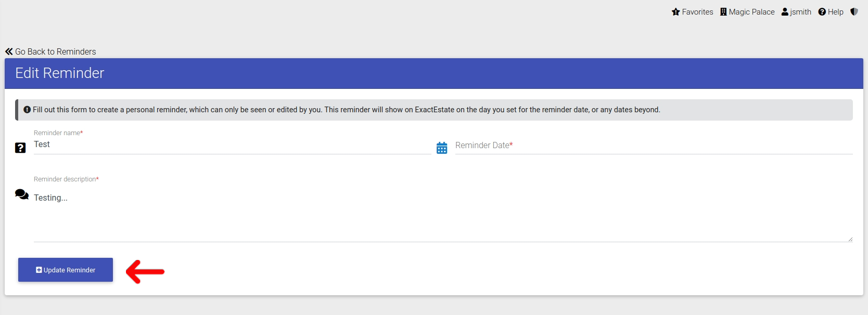868x315 pixels.
Task: Open the Magic Palace property menu
Action: [747, 12]
